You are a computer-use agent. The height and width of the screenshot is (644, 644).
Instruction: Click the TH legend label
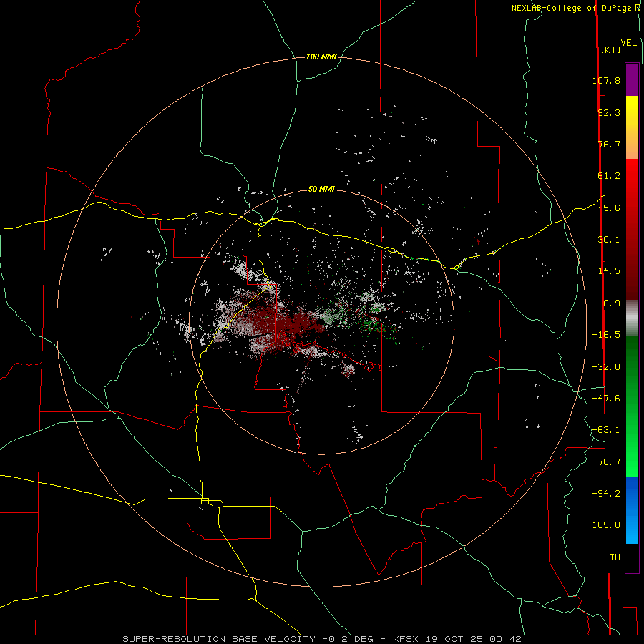(615, 557)
